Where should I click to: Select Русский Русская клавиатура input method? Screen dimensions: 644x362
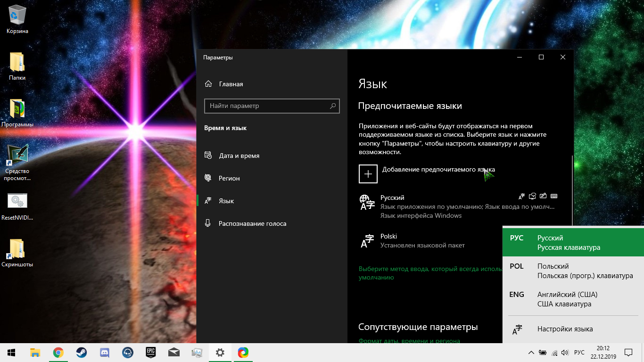573,242
